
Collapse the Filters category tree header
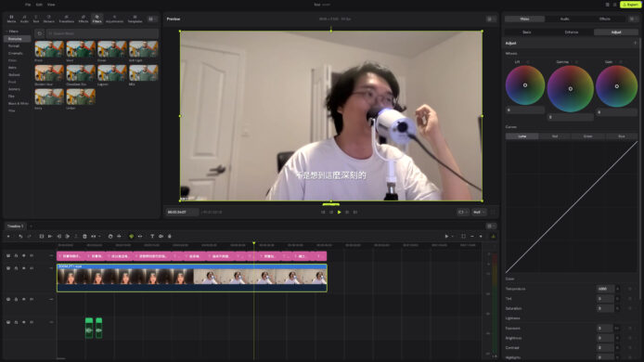(x=12, y=32)
